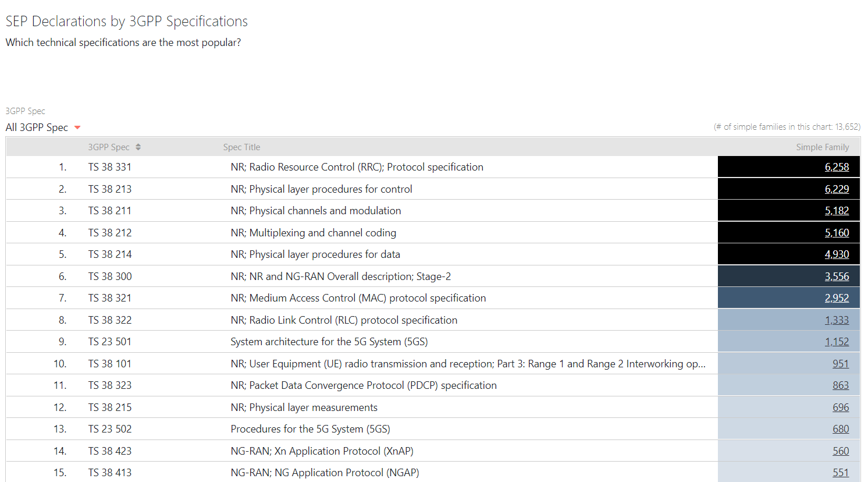The width and height of the screenshot is (868, 482).
Task: Select the TS 38 101 cell
Action: [110, 364]
